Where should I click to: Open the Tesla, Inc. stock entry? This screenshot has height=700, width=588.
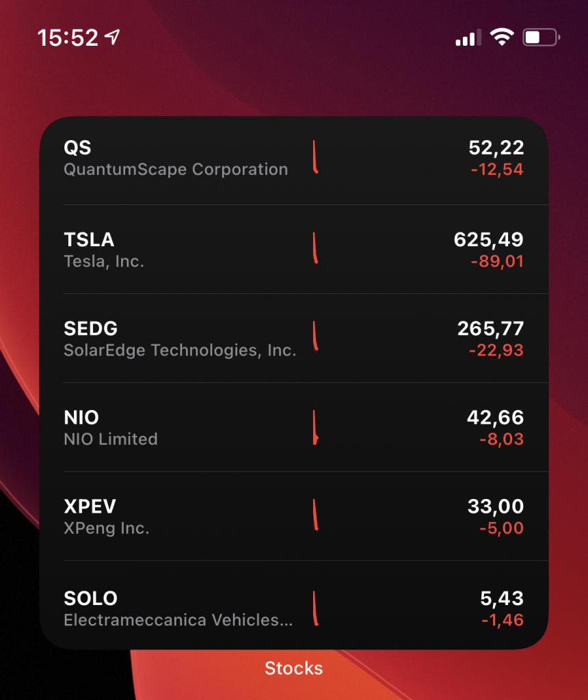pos(294,250)
